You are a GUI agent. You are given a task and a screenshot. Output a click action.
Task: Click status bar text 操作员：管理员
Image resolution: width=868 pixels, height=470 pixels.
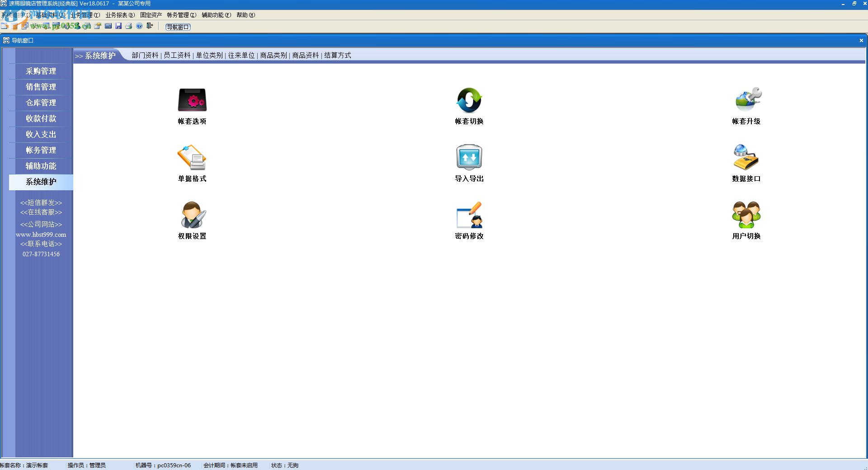[x=87, y=465]
